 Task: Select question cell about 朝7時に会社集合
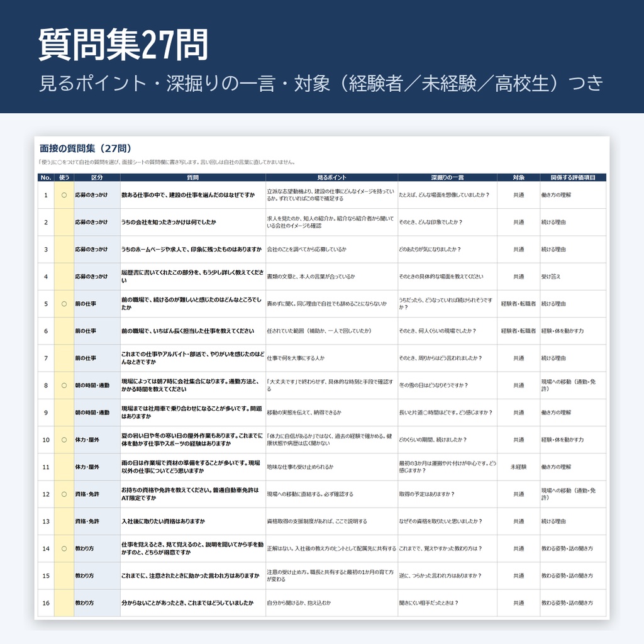(193, 386)
